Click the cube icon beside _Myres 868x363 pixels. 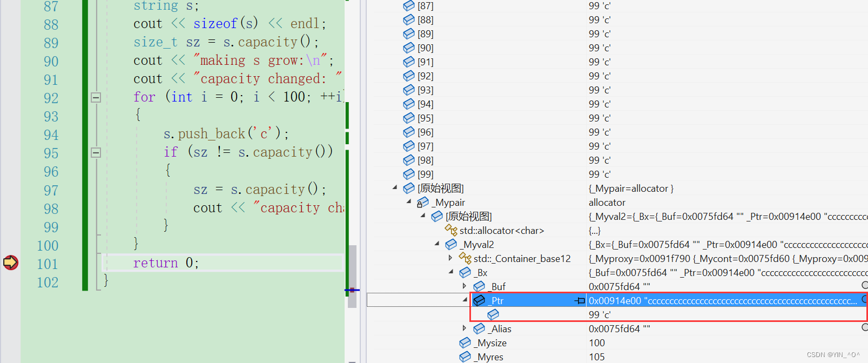465,357
